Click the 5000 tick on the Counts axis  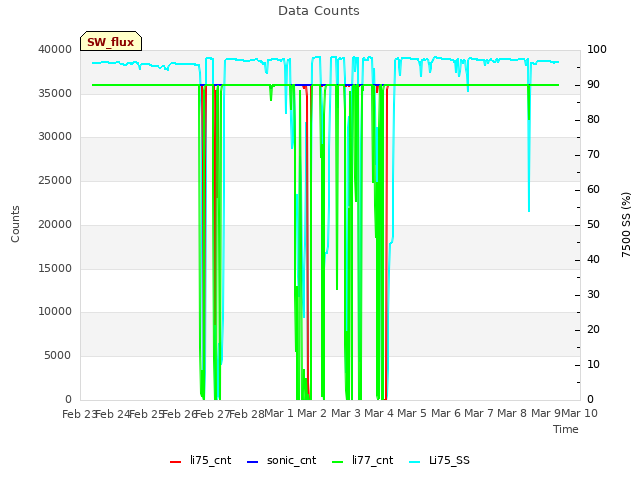(x=58, y=356)
